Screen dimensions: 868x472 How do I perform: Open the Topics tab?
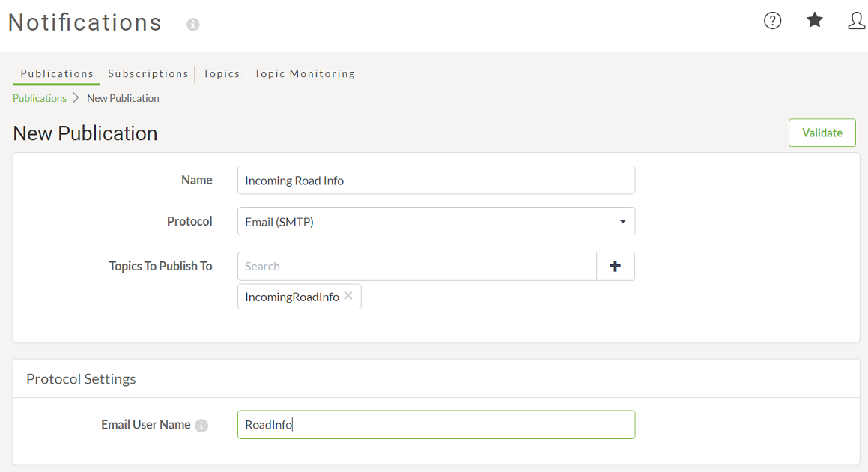coord(221,73)
